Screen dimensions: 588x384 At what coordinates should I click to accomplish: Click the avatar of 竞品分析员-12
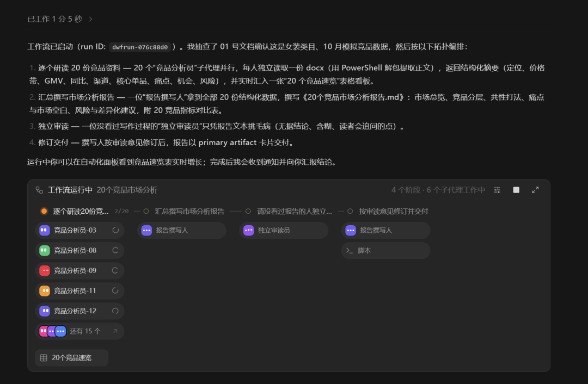tap(45, 311)
